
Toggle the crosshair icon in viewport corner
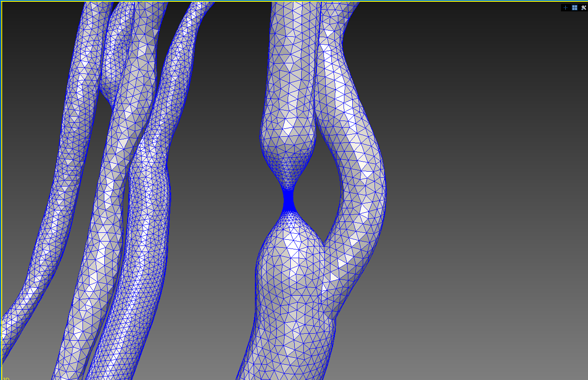[x=566, y=7]
